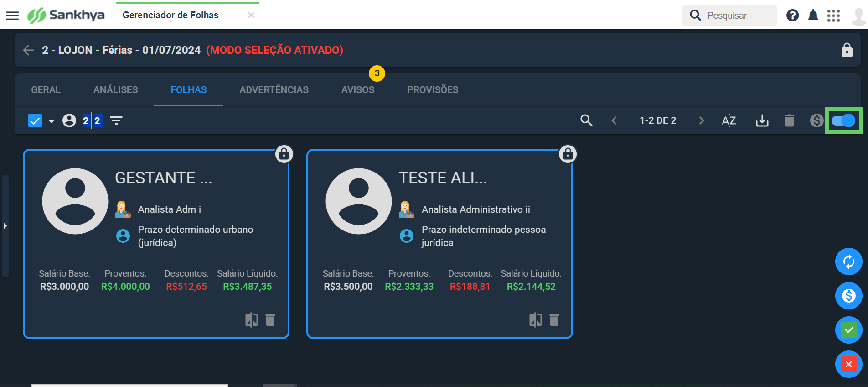Go to previous page chevron
Screen dimensions: 868x387
point(614,120)
